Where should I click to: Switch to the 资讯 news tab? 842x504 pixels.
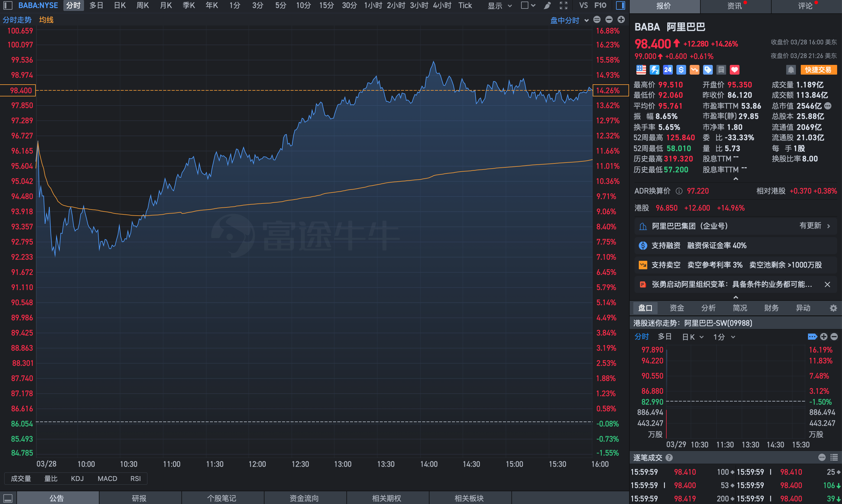735,6
